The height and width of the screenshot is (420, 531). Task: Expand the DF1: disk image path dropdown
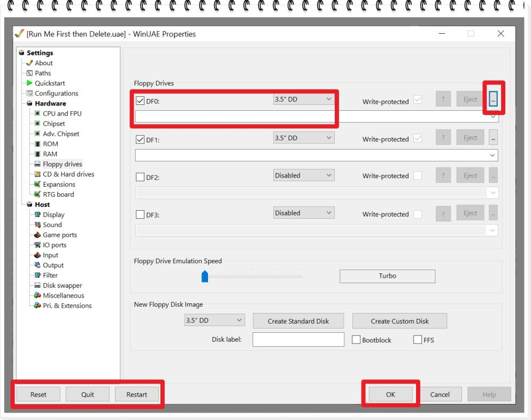point(492,155)
